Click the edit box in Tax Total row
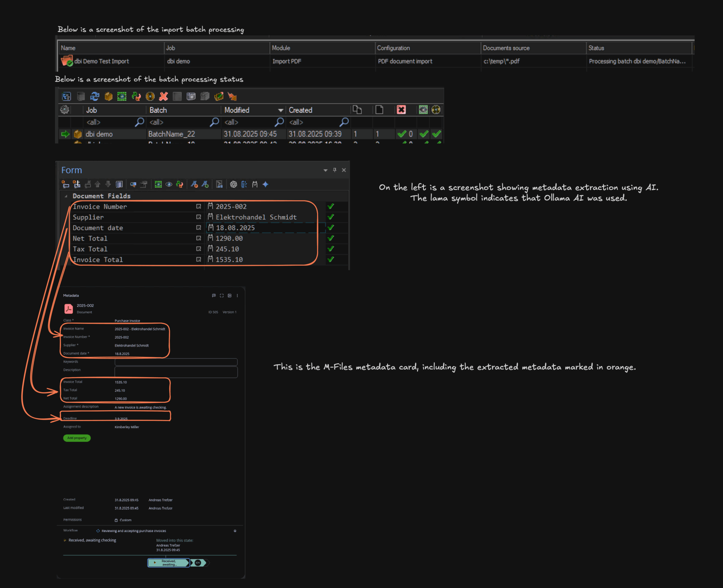Screen dimensions: 723x588 coord(198,249)
